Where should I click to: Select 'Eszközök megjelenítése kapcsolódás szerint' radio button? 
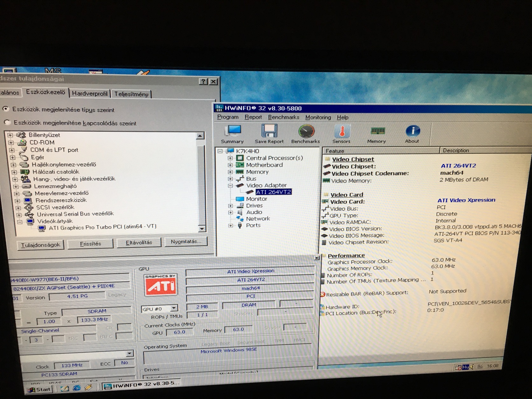(x=7, y=122)
